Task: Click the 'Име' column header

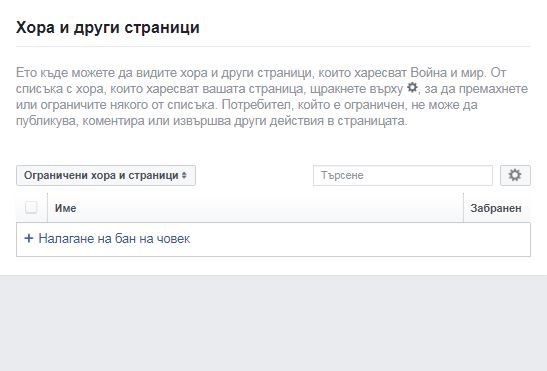Action: [65, 208]
